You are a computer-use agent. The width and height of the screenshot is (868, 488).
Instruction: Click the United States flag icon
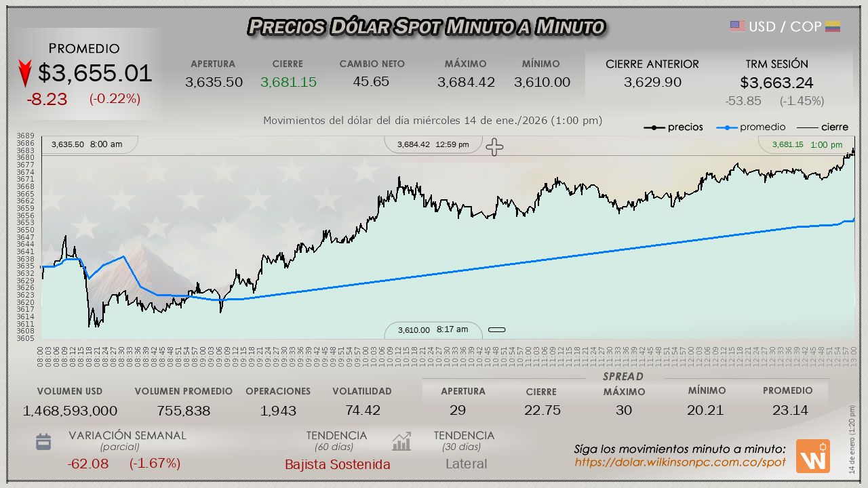coord(737,26)
